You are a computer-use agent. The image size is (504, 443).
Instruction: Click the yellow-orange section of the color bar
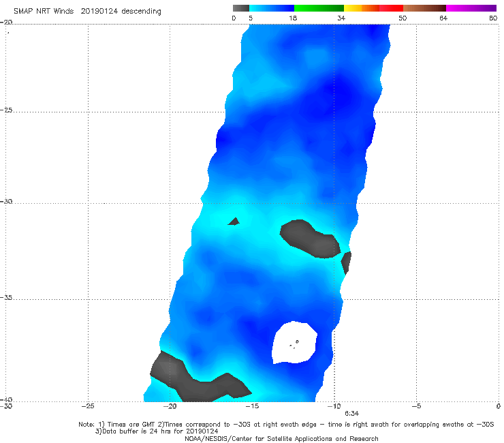pyautogui.click(x=362, y=8)
